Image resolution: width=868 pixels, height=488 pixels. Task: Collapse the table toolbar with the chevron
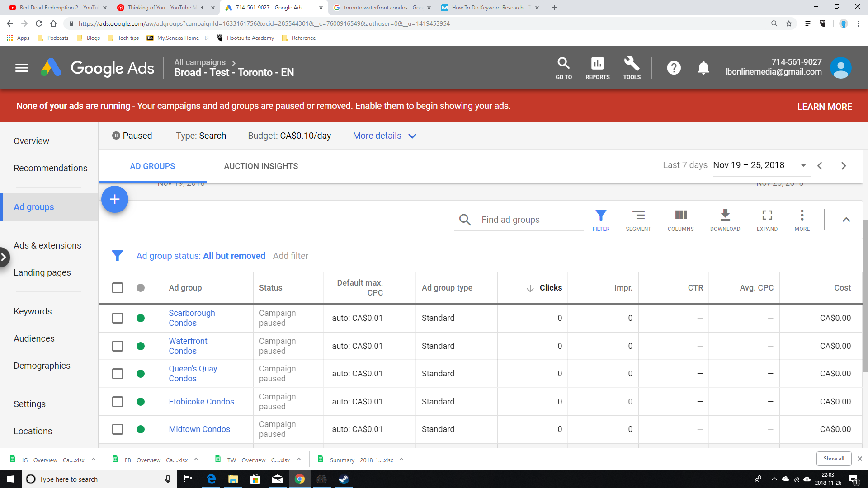846,220
